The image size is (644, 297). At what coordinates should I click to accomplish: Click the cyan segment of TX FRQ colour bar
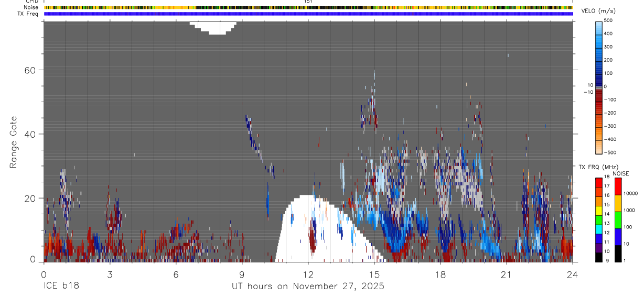click(599, 229)
